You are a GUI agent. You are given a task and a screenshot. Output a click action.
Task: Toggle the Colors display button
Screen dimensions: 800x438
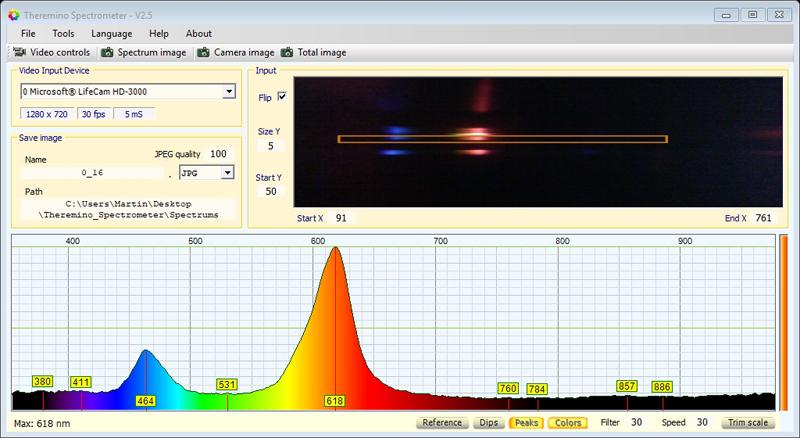pyautogui.click(x=567, y=423)
